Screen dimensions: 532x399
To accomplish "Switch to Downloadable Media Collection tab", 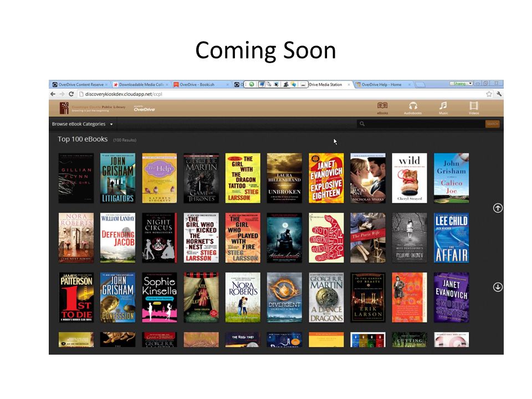I will pos(141,84).
